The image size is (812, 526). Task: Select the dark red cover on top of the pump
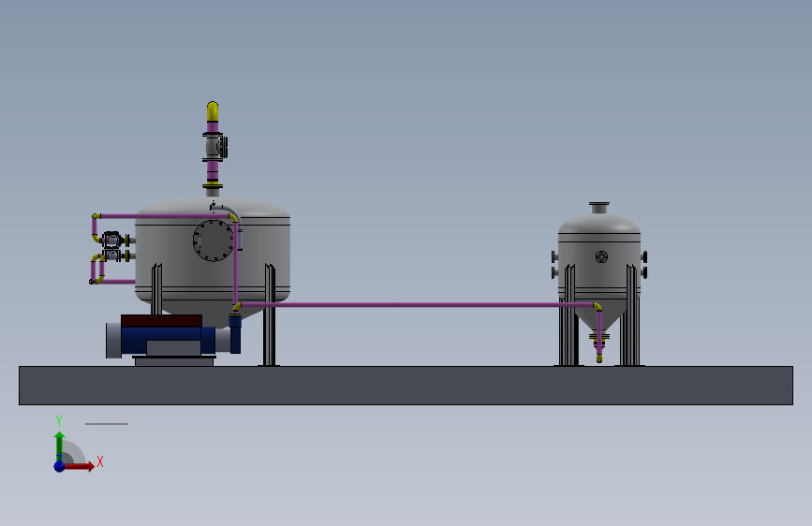pos(162,320)
